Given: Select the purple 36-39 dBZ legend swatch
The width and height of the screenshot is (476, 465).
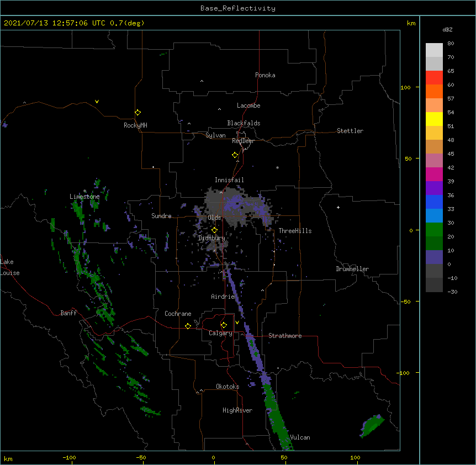Looking at the screenshot, I should pyautogui.click(x=434, y=188).
